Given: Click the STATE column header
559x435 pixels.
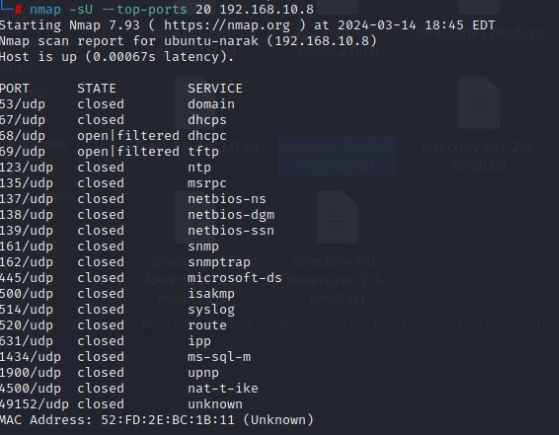Looking at the screenshot, I should [97, 88].
